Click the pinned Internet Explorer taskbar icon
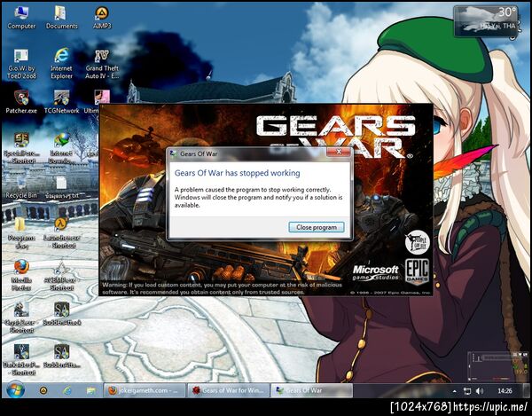 coord(67,390)
